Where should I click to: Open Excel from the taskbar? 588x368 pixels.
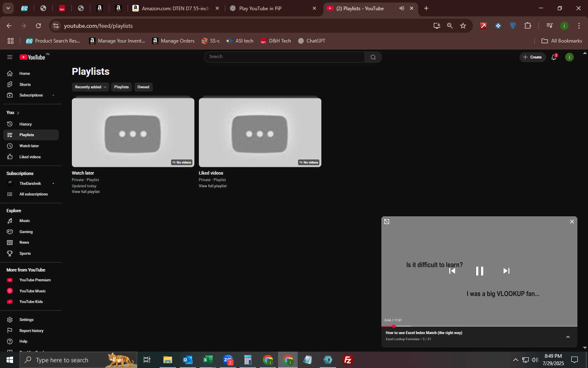[207, 360]
